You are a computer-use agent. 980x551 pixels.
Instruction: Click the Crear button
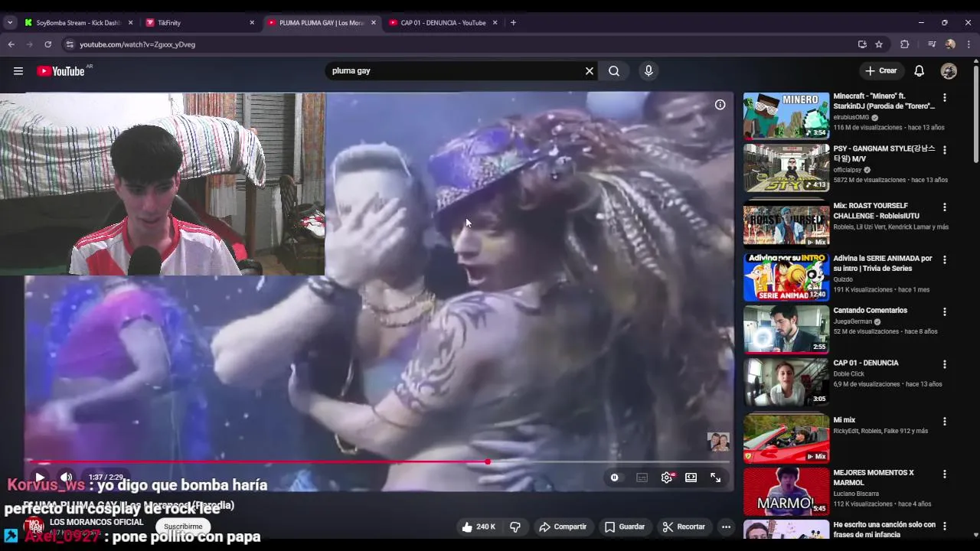point(881,70)
